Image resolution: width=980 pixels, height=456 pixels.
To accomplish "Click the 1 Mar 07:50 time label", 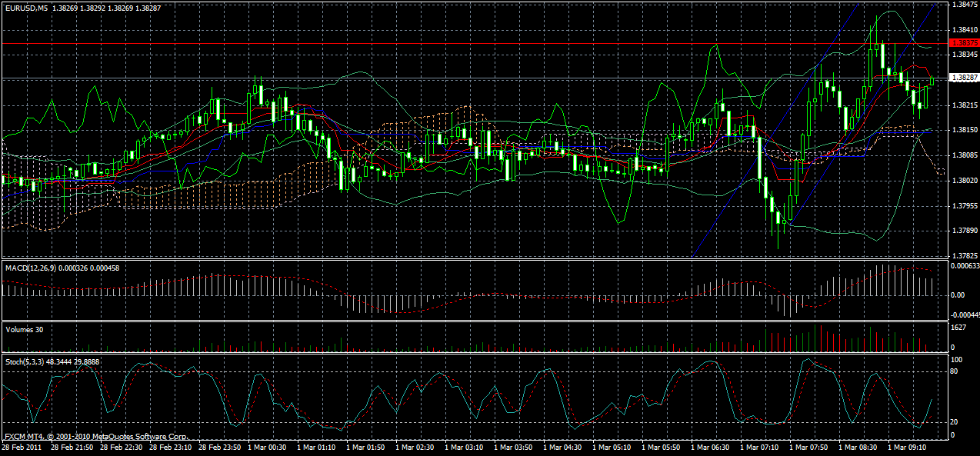I will [x=810, y=447].
